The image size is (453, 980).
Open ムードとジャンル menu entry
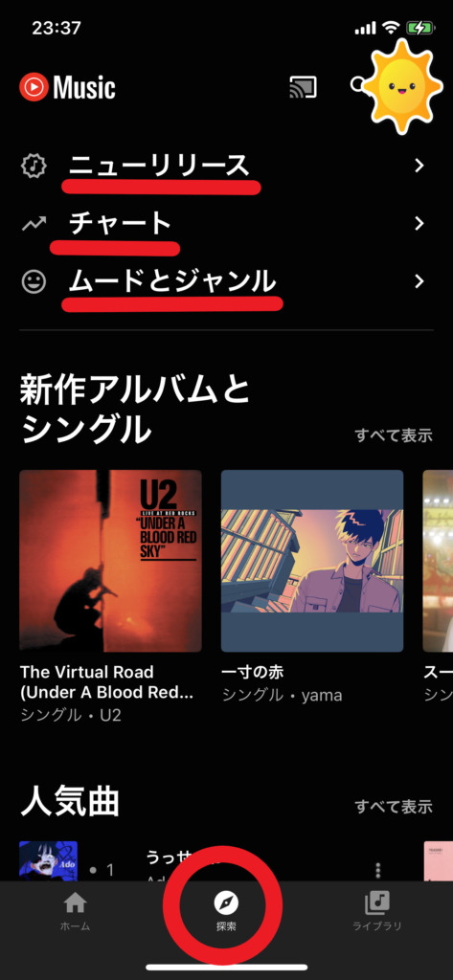click(226, 282)
